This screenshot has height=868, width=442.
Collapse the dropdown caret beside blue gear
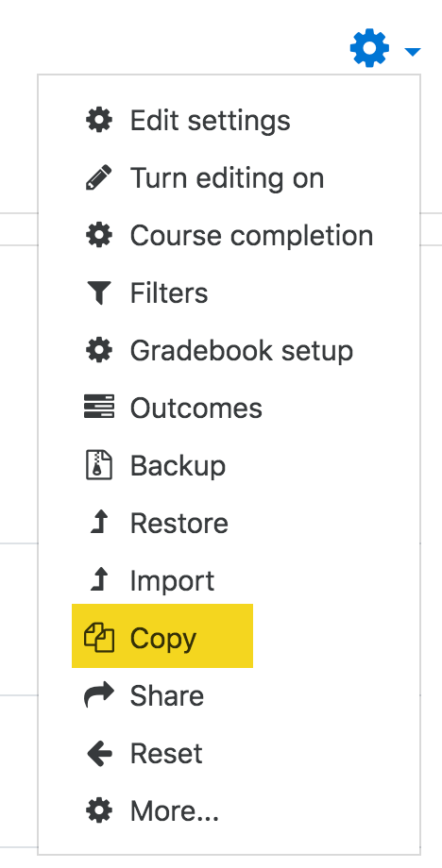point(413,52)
